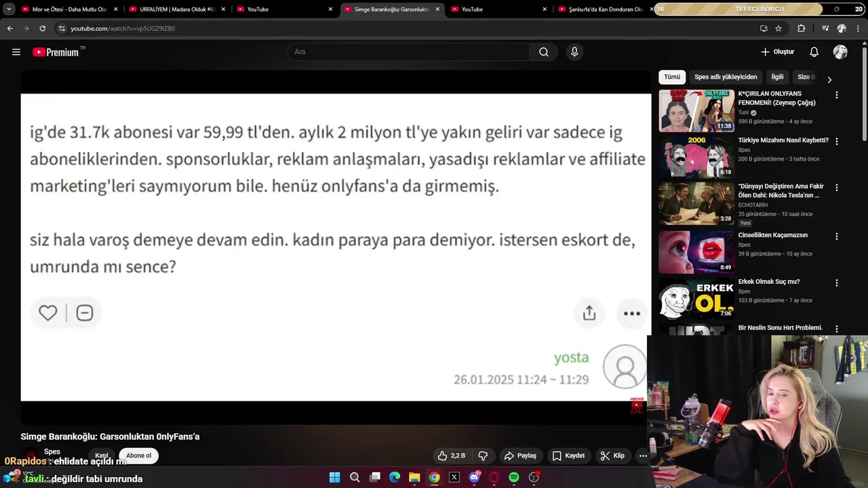Like the video showing 2,2 B

452,455
